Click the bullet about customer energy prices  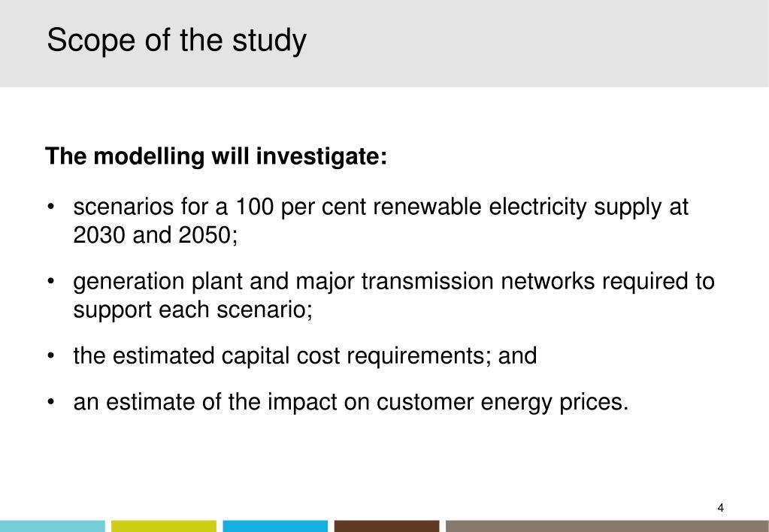(x=350, y=402)
